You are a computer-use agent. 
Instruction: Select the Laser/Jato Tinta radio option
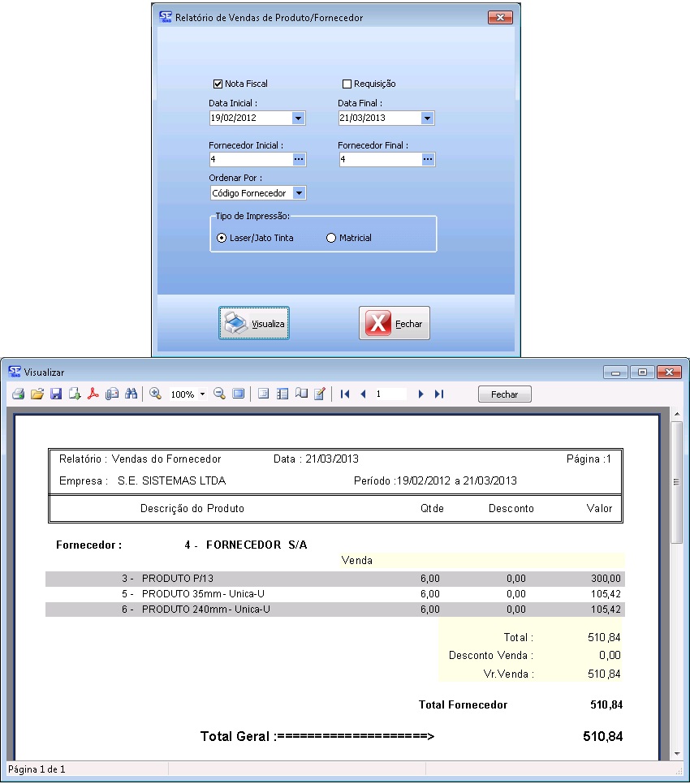click(x=222, y=238)
